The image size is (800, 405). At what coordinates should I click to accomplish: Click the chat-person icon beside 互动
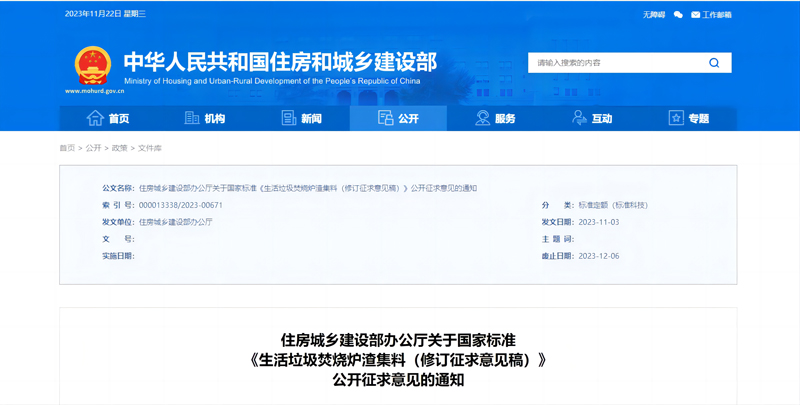(579, 118)
